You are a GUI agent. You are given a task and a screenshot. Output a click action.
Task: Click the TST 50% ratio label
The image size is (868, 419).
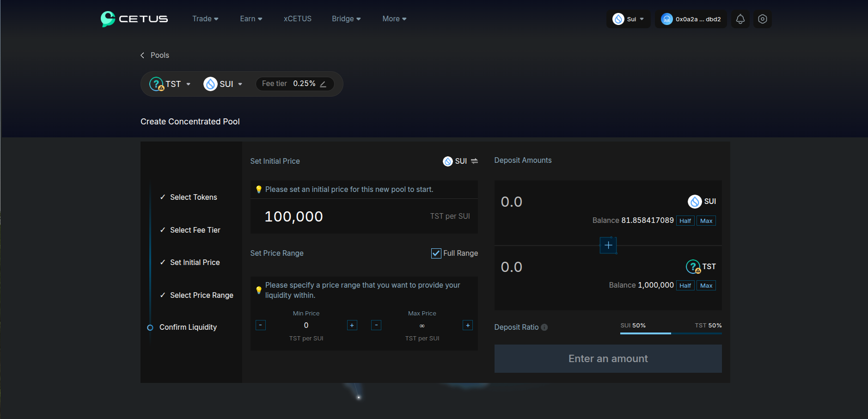coord(708,326)
